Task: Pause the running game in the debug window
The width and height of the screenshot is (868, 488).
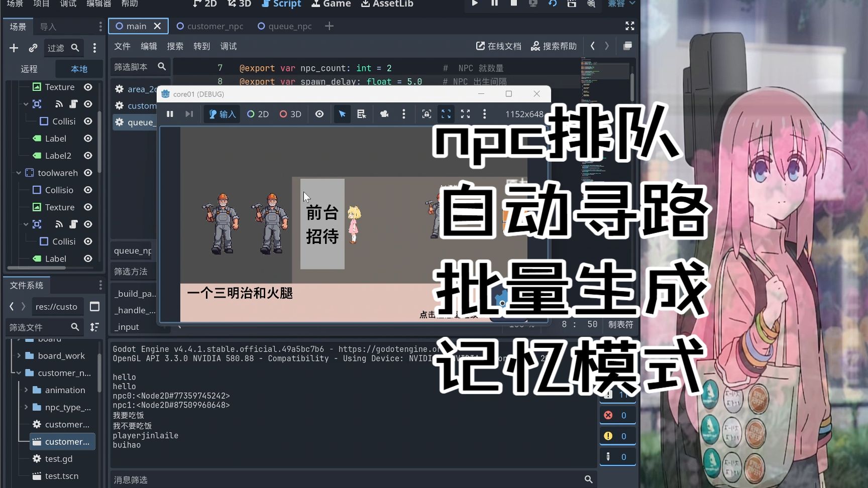Action: coord(170,114)
